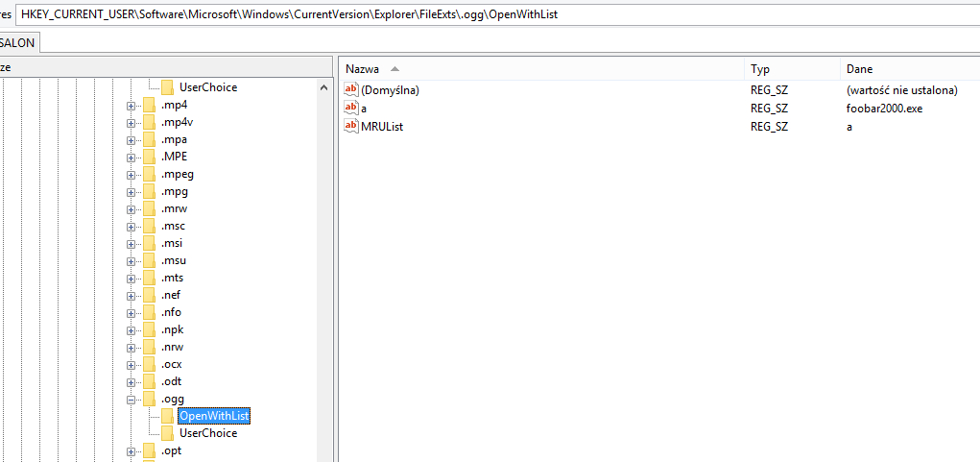Click the folder icon of .ocx key
Image resolution: width=980 pixels, height=462 pixels.
[149, 364]
